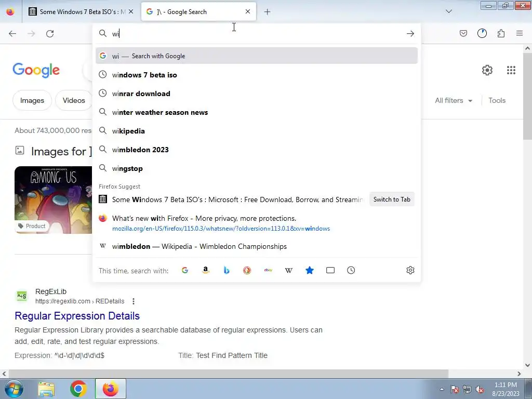Open Windows Start menu
The height and width of the screenshot is (399, 532).
click(x=14, y=389)
